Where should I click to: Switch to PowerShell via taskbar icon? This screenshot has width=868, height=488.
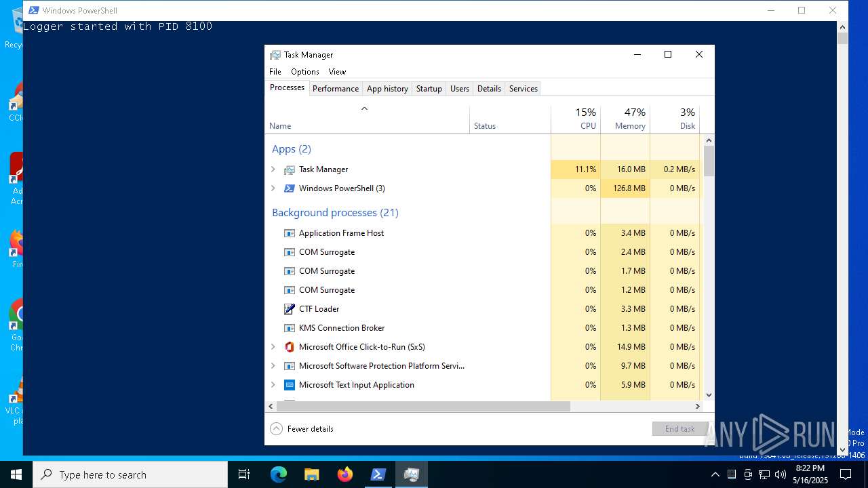(x=378, y=474)
